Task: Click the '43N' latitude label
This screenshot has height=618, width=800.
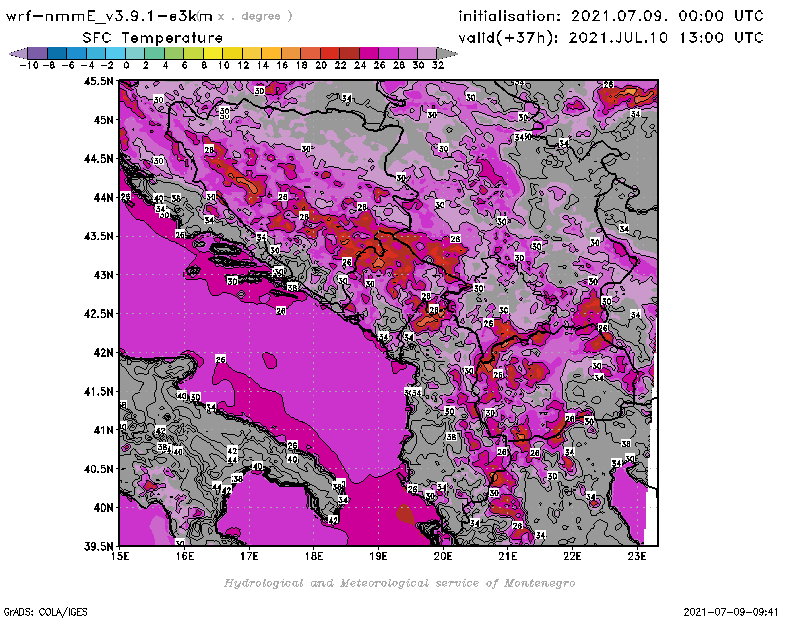Action: pos(103,275)
